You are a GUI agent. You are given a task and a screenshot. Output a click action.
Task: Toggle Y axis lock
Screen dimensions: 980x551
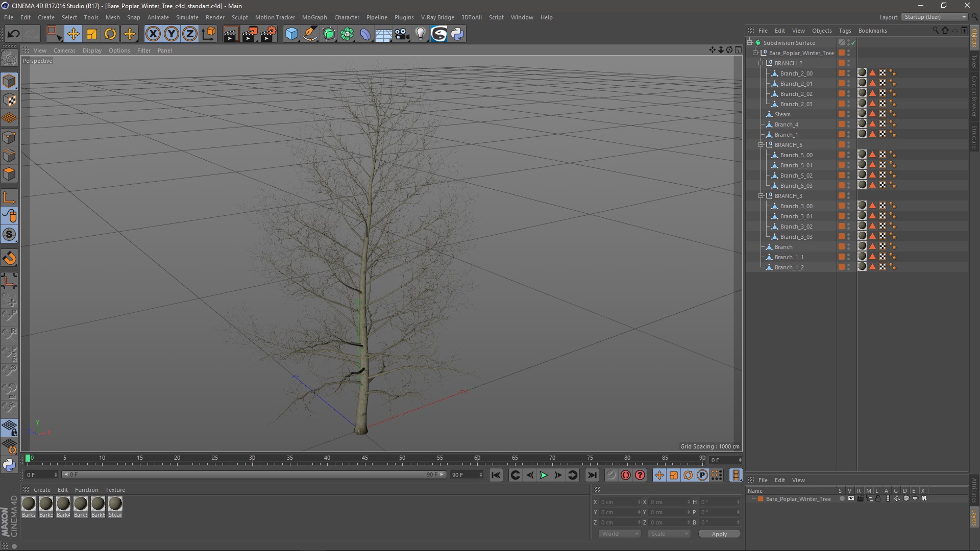tap(171, 34)
